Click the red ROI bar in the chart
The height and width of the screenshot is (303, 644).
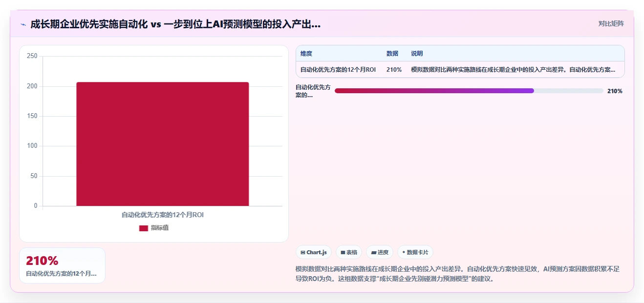[x=163, y=144]
